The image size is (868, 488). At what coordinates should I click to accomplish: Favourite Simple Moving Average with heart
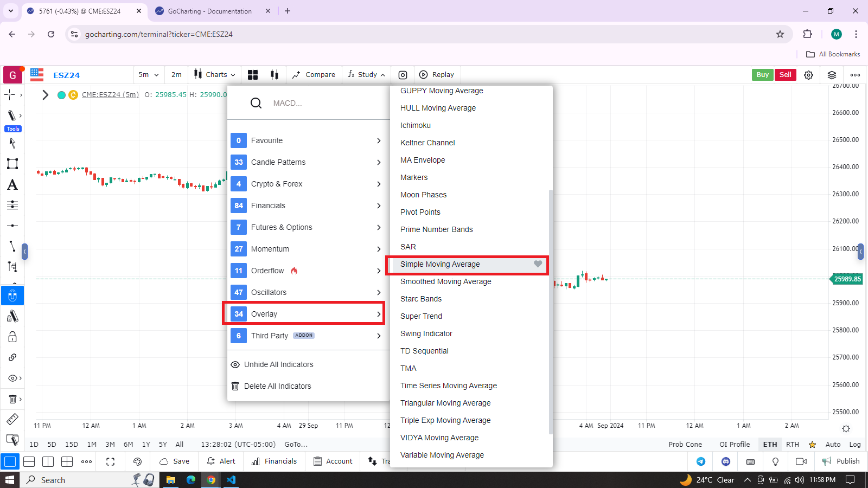(538, 264)
